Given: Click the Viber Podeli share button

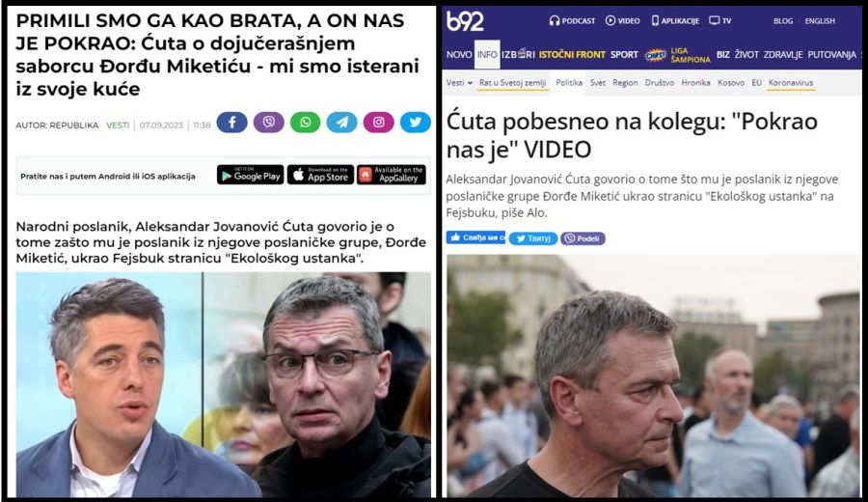Looking at the screenshot, I should (583, 238).
